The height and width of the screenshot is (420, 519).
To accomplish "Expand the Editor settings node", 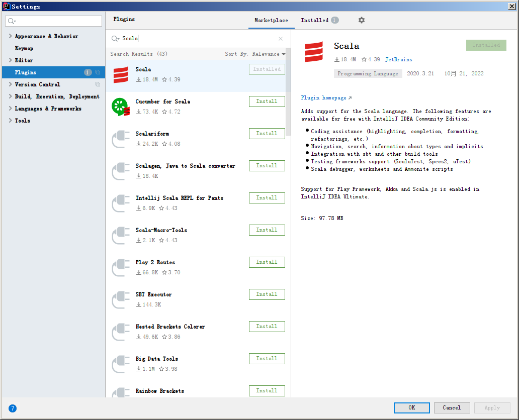I will (x=10, y=60).
